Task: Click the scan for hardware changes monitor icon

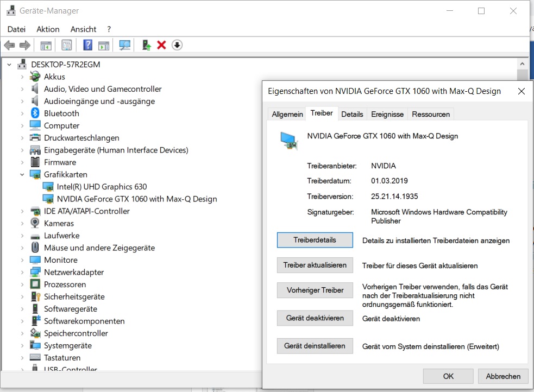Action: (124, 45)
